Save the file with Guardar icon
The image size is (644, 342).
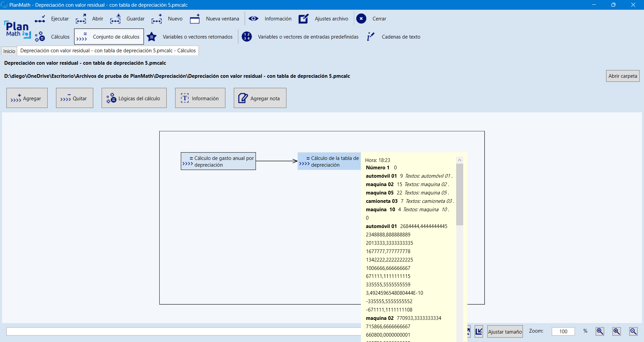point(115,19)
